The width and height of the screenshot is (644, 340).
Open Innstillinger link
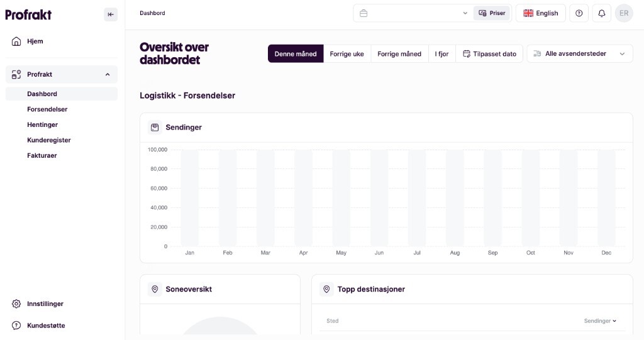point(45,304)
